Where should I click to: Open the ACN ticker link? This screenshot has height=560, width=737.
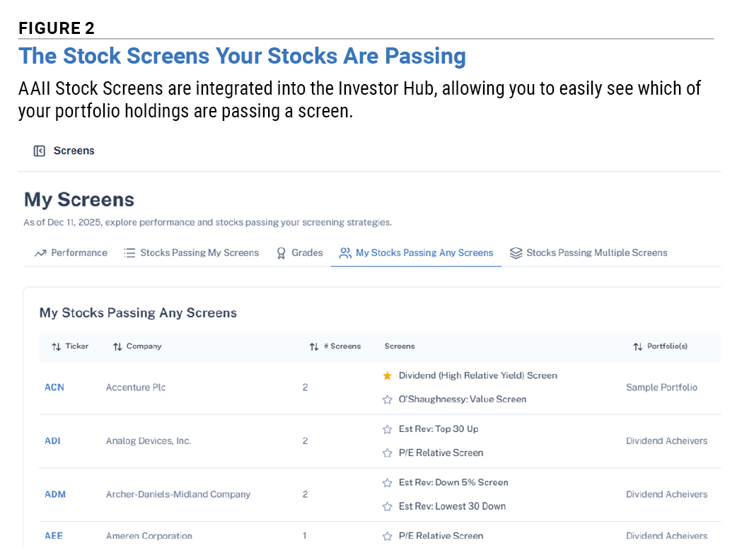(54, 387)
